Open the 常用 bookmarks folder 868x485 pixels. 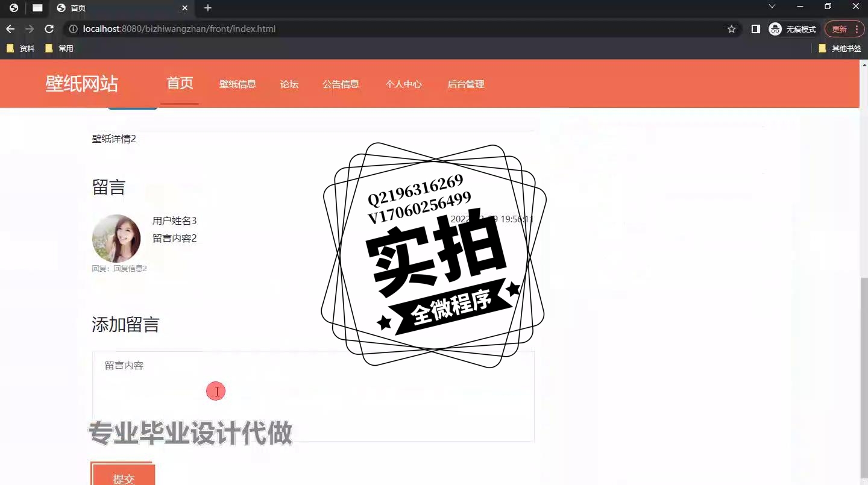59,48
